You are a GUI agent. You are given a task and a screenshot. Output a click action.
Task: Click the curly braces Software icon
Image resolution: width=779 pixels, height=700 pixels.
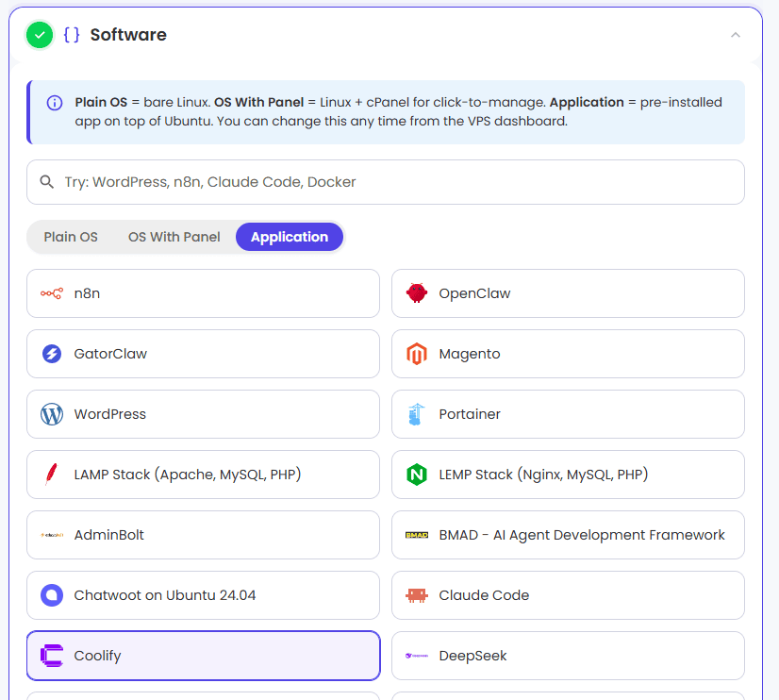72,35
